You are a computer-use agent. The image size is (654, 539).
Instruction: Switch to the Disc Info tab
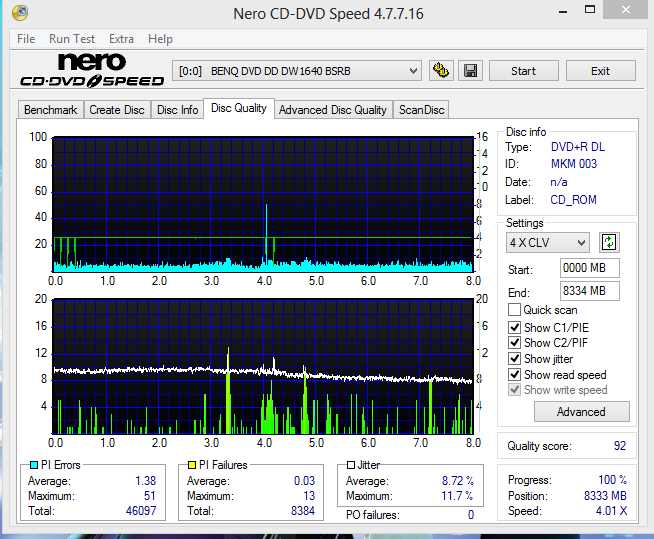pos(177,110)
